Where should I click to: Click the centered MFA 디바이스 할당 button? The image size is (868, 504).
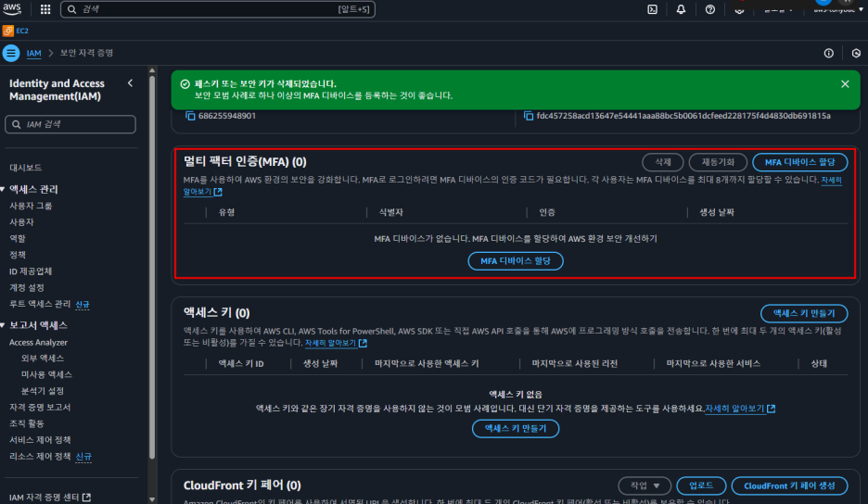tap(516, 261)
